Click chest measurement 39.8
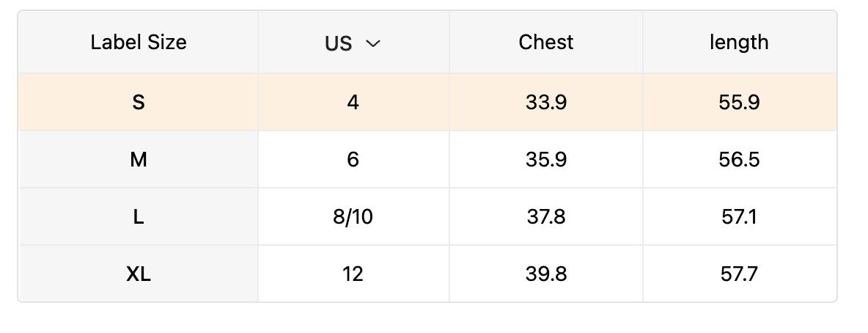The height and width of the screenshot is (333, 868). pyautogui.click(x=545, y=274)
